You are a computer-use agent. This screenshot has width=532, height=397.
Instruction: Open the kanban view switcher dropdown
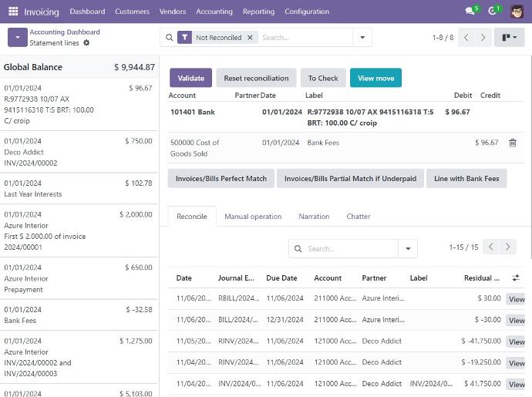[507, 37]
